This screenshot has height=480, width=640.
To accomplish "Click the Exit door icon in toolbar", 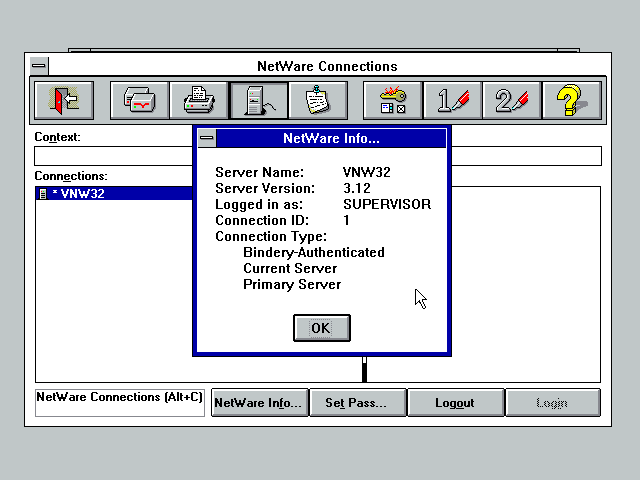I will click(64, 100).
